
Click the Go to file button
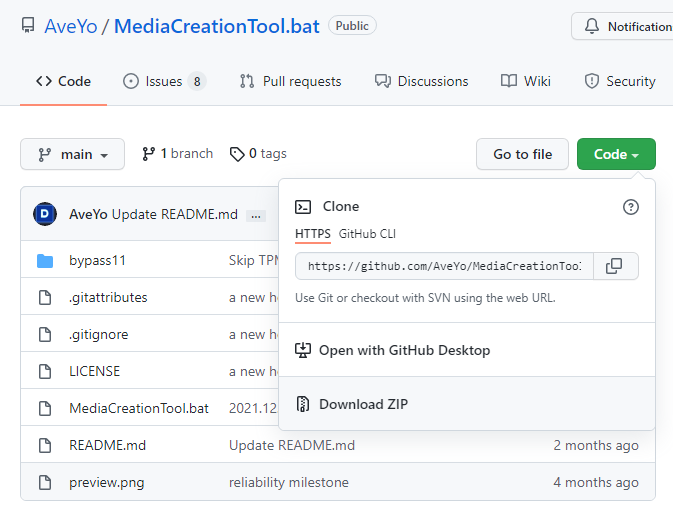tap(522, 154)
